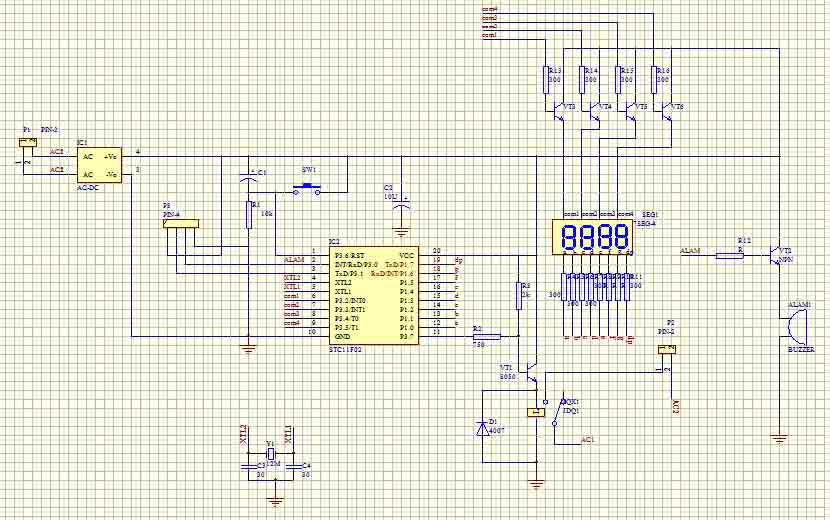Select the P1 PIN-2 connector symbol
Viewport: 830px width, 520px height.
[x=28, y=141]
